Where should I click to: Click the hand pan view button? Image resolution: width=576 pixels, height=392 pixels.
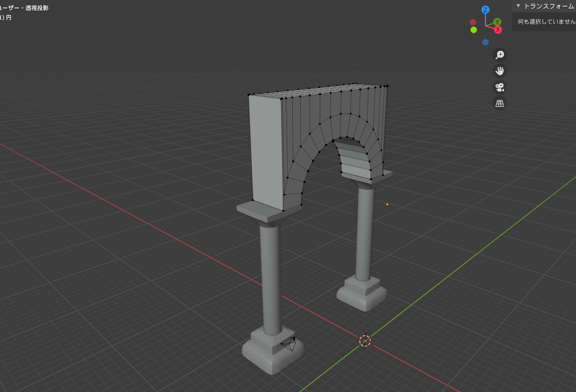[x=500, y=71]
